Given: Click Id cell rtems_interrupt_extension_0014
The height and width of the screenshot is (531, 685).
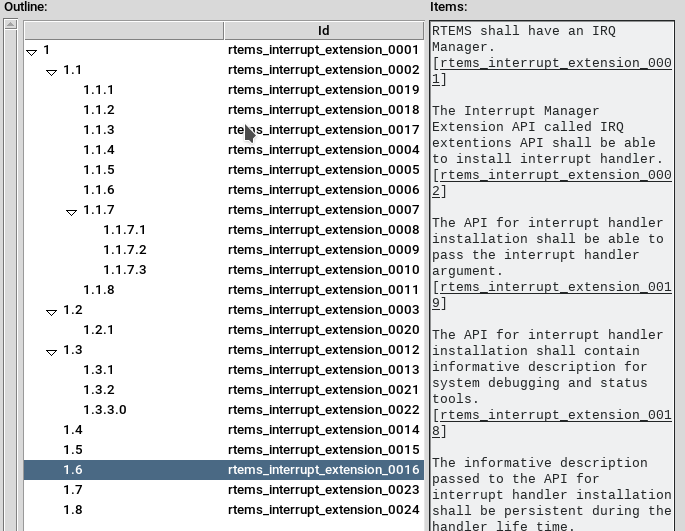Looking at the screenshot, I should (x=324, y=430).
